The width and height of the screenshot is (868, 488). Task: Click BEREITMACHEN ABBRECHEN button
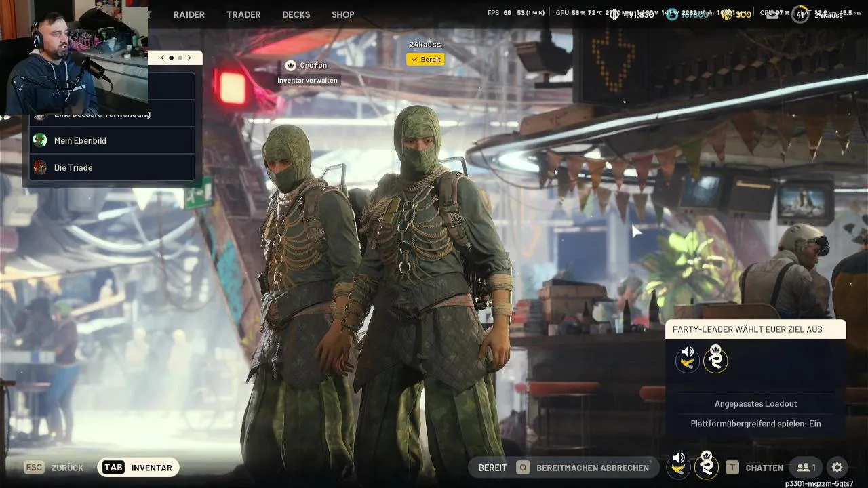(x=593, y=468)
